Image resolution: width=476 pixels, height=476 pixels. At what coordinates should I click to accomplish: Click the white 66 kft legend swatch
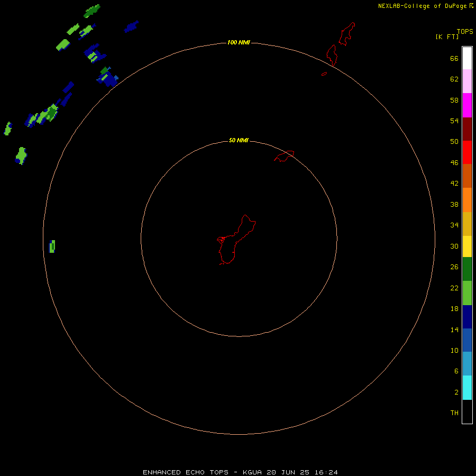(467, 58)
